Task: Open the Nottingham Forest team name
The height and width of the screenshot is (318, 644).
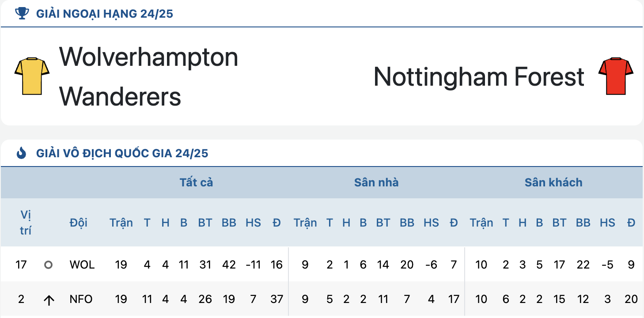Action: [x=479, y=76]
